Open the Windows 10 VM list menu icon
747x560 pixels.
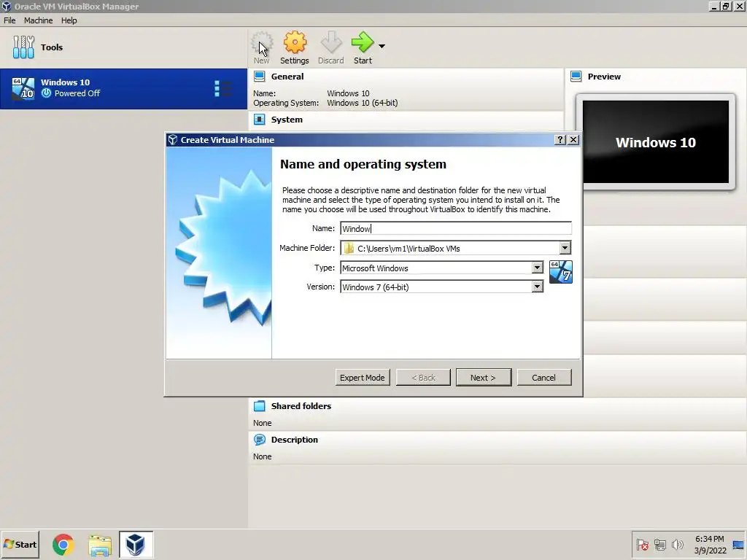(222, 88)
